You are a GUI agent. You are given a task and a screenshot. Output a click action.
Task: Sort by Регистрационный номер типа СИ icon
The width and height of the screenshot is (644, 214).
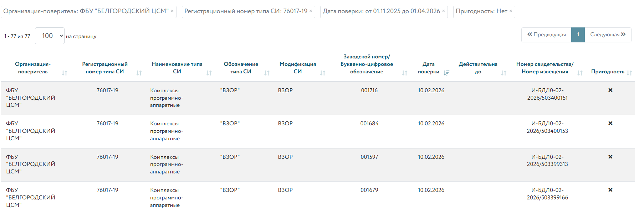[139, 73]
